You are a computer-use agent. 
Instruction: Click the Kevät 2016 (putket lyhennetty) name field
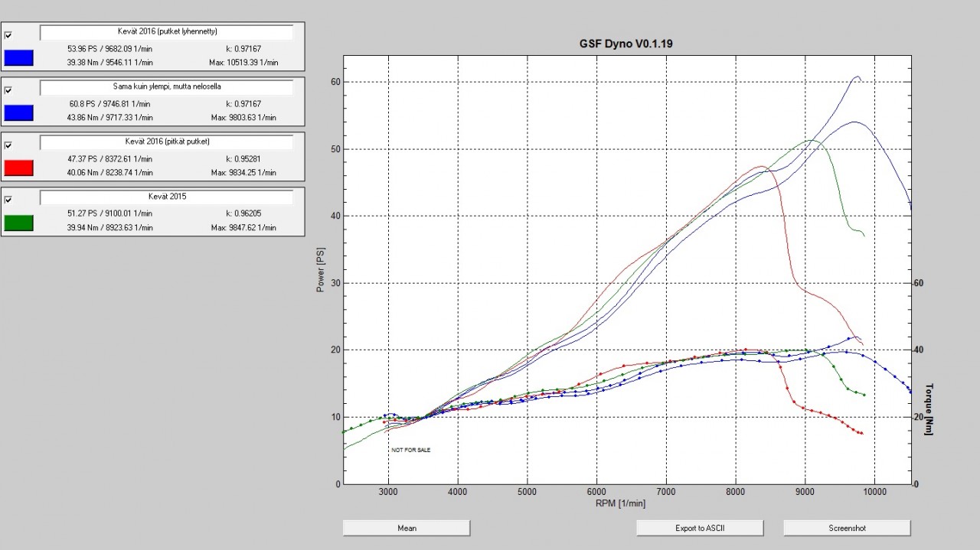[166, 32]
